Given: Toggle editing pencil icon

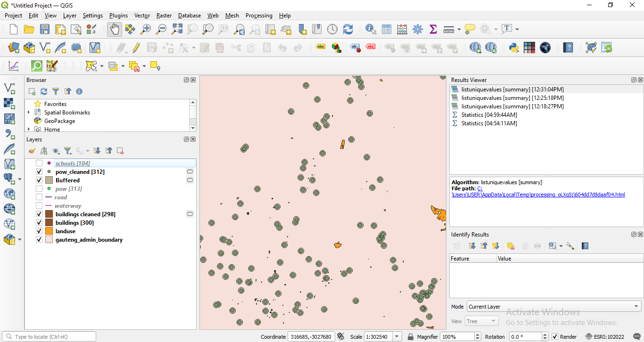Looking at the screenshot, I should 136,48.
